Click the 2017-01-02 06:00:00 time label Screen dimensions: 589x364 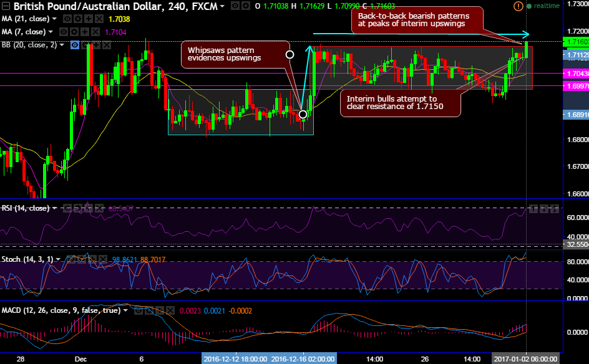tap(525, 359)
